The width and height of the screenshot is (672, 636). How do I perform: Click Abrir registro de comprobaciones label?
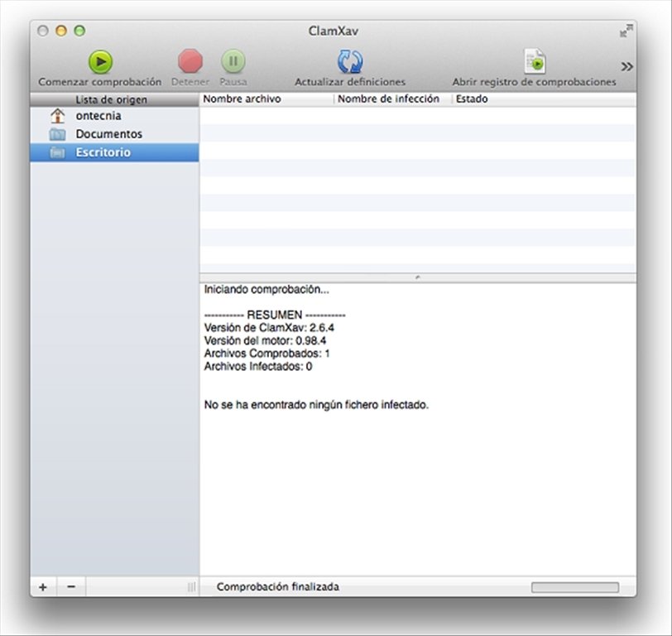[x=535, y=82]
